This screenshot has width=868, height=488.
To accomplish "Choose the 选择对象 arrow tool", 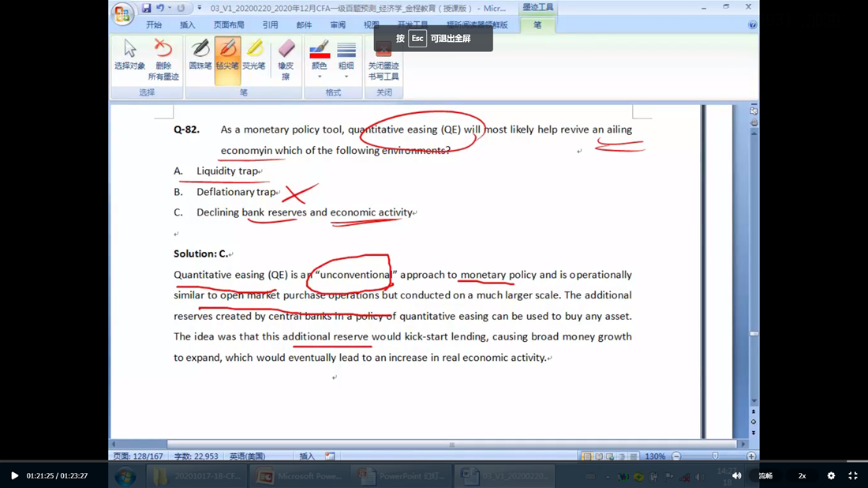I will 130,54.
